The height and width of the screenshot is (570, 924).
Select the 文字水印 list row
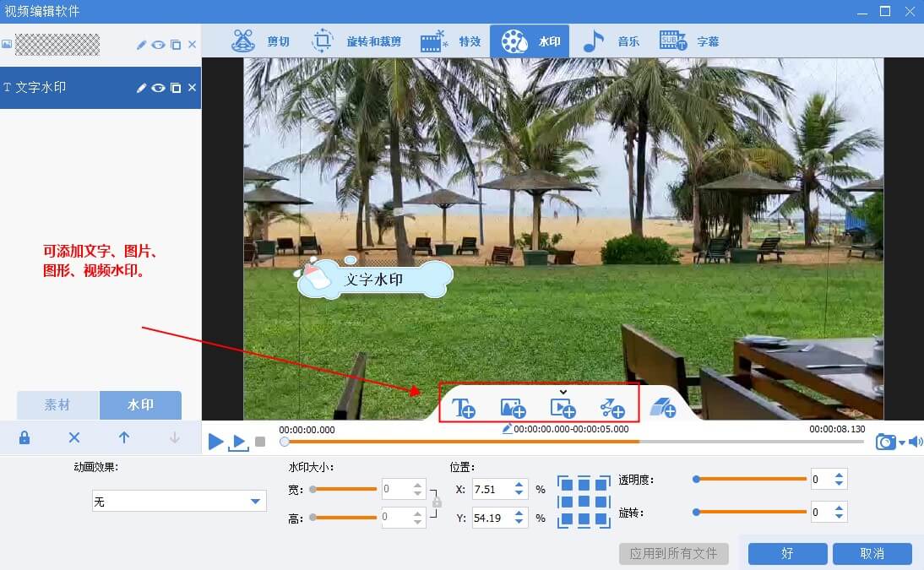(101, 88)
